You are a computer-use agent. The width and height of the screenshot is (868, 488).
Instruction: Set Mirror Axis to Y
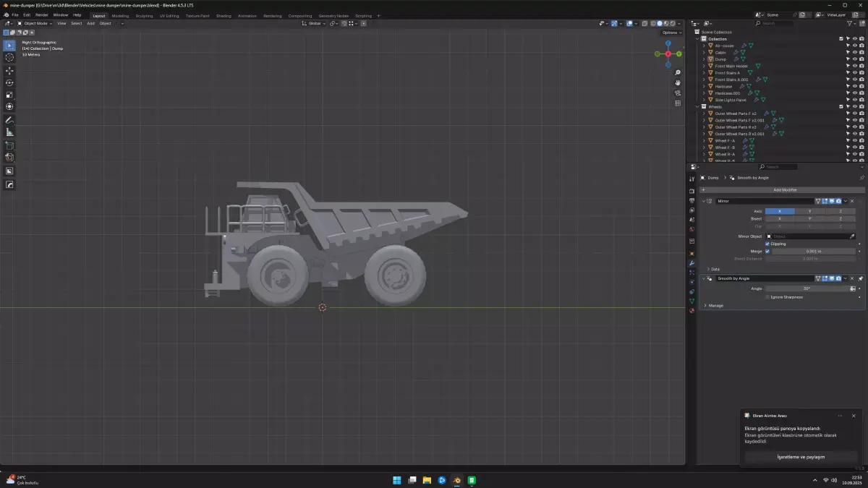[809, 211]
